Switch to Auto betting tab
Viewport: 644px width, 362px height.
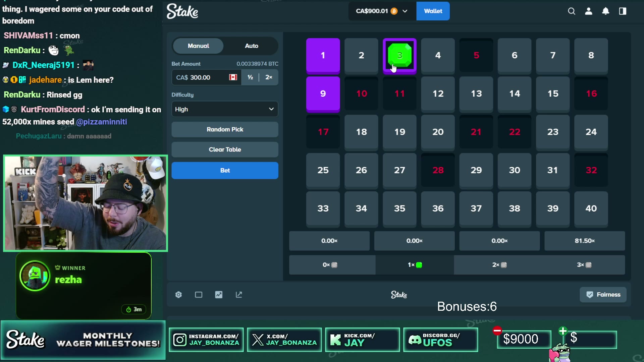tap(252, 46)
